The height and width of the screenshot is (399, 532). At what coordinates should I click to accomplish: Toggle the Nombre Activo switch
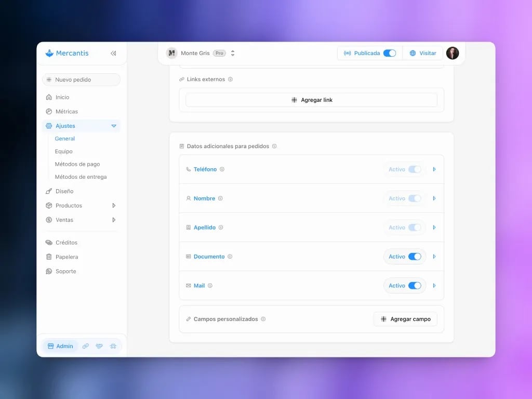coord(415,198)
